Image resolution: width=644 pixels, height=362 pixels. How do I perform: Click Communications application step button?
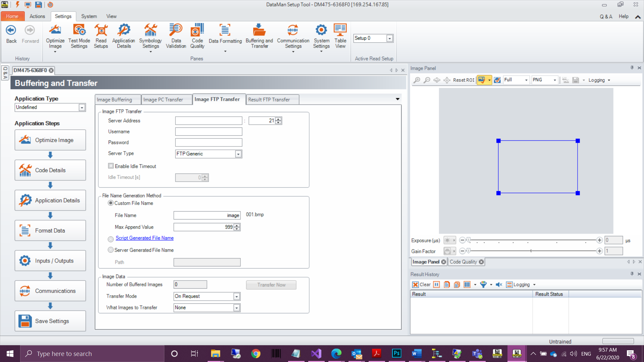click(x=50, y=291)
